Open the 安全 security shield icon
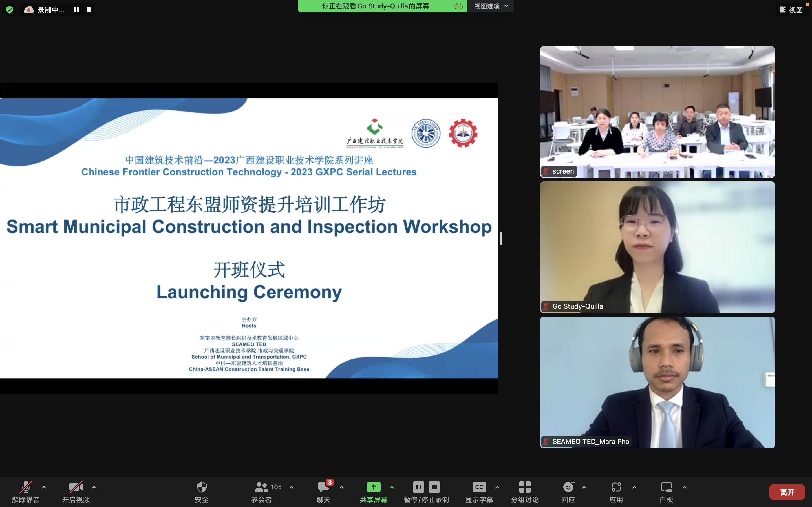The image size is (812, 507). pyautogui.click(x=202, y=487)
